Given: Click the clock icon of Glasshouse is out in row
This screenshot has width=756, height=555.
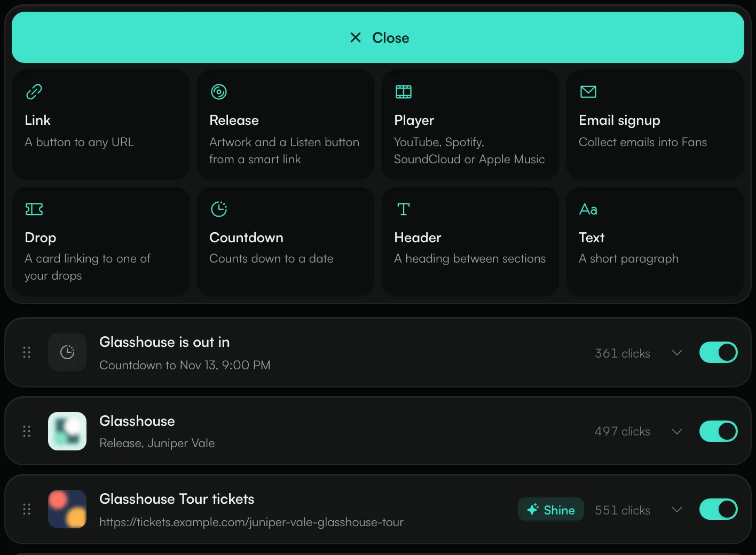Looking at the screenshot, I should point(67,352).
